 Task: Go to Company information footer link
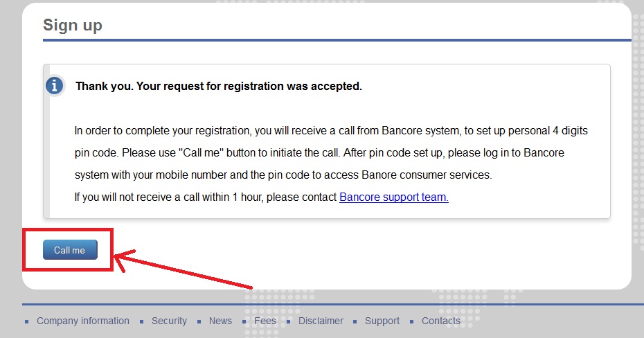coord(83,321)
